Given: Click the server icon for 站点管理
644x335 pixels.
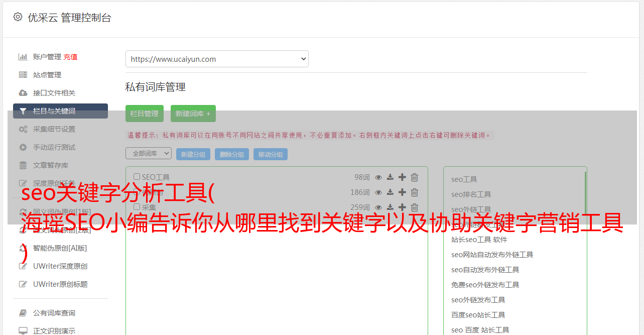Looking at the screenshot, I should point(23,75).
